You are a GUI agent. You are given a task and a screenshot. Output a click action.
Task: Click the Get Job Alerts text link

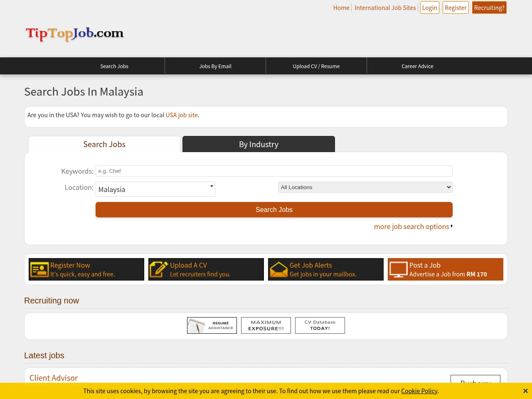[311, 265]
